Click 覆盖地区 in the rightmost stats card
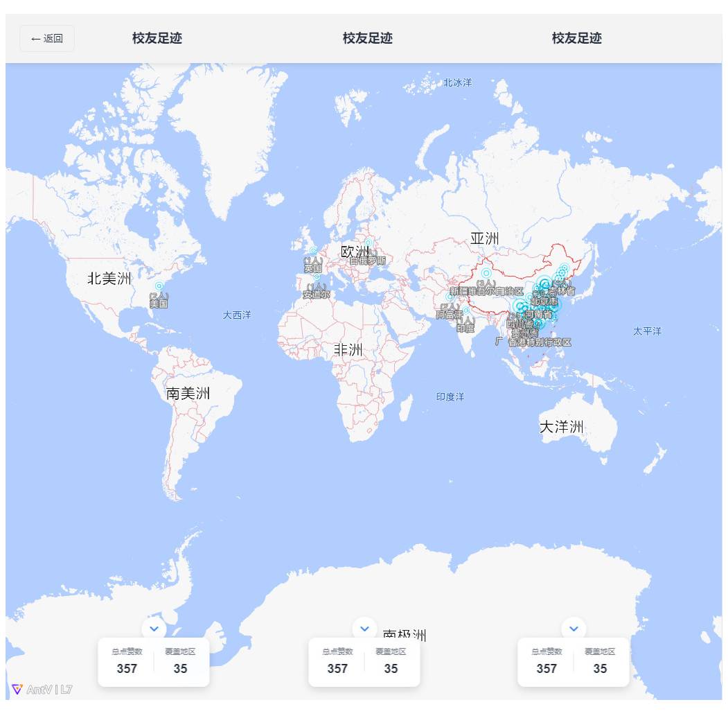This screenshot has width=728, height=718. coord(600,652)
